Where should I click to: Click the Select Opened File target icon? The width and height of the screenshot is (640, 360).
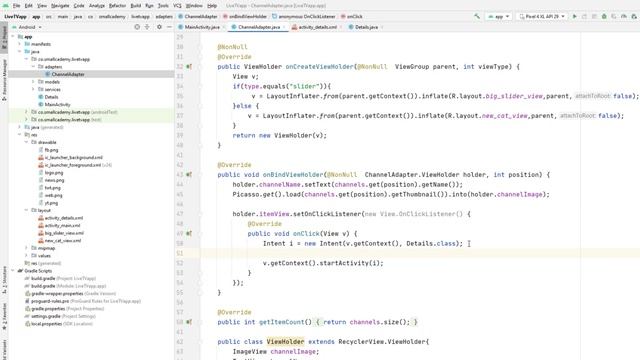(137, 27)
